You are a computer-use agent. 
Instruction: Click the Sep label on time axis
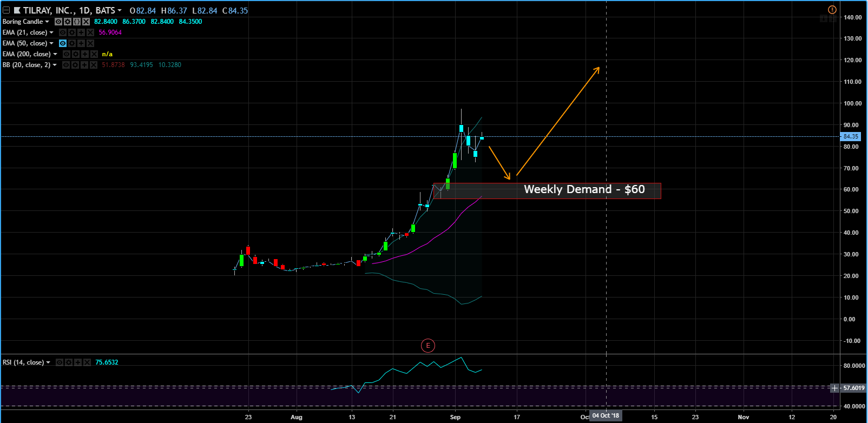[455, 417]
